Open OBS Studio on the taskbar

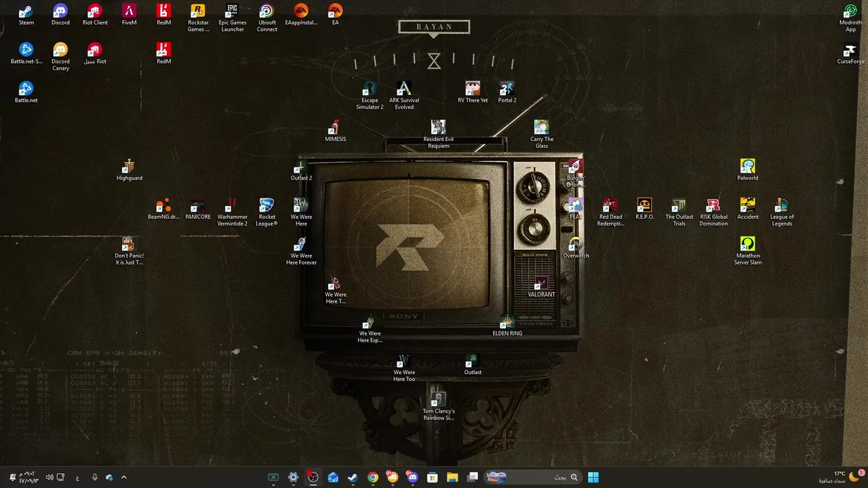click(313, 477)
